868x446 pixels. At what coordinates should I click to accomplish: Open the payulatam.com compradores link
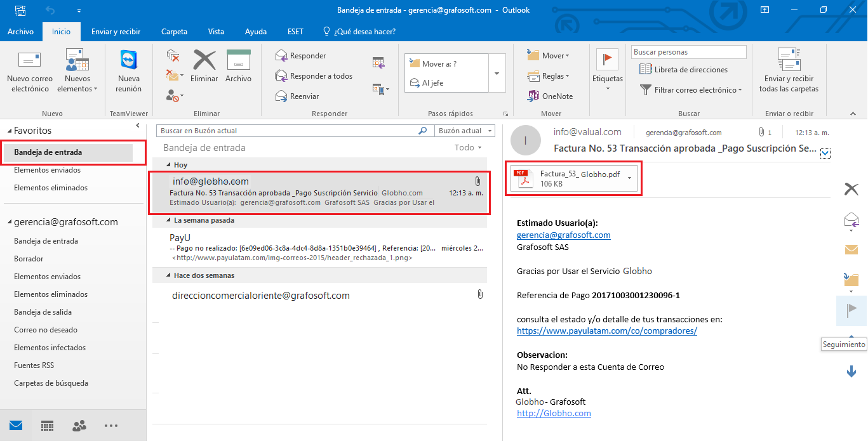pos(606,331)
